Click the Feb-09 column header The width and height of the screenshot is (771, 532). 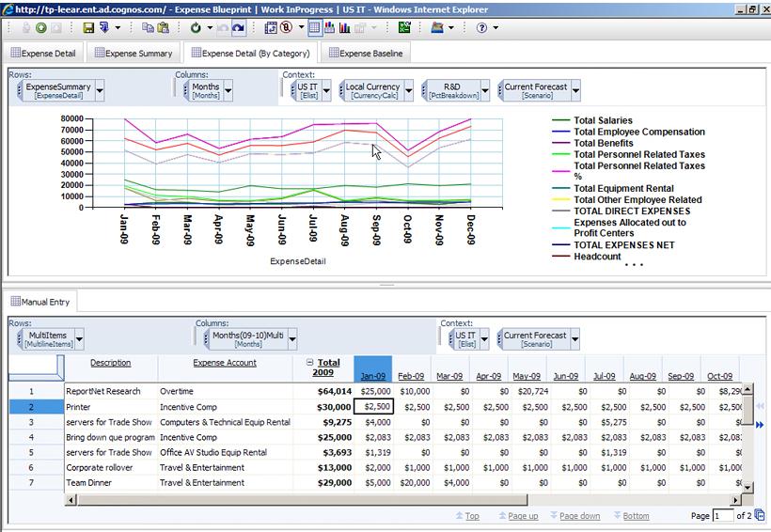pyautogui.click(x=411, y=376)
